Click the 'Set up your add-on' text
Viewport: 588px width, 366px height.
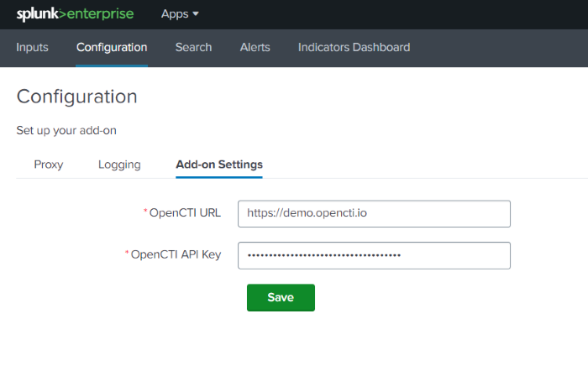click(66, 130)
